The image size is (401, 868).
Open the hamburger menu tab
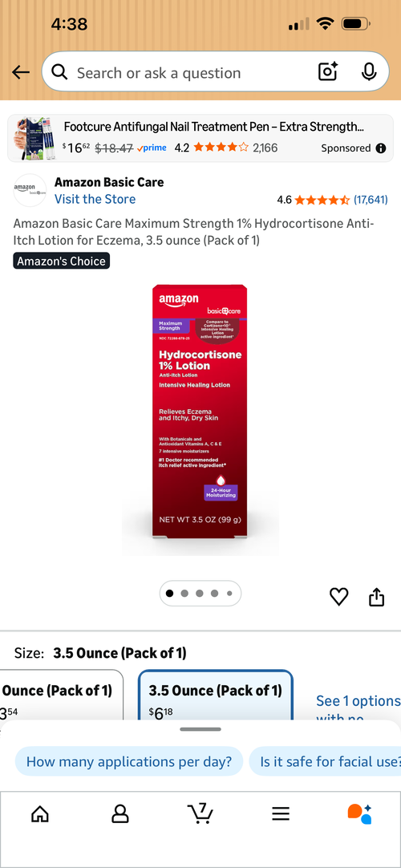point(281,813)
